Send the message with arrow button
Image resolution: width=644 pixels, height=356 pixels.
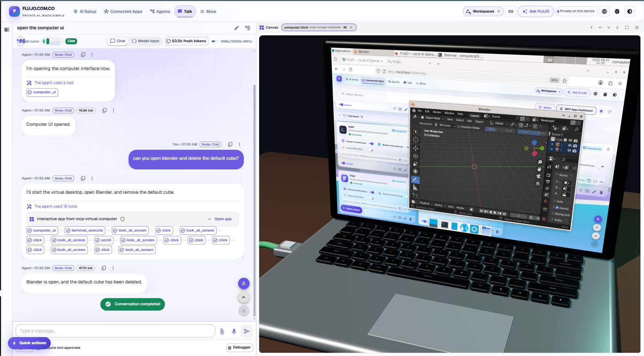tap(247, 331)
